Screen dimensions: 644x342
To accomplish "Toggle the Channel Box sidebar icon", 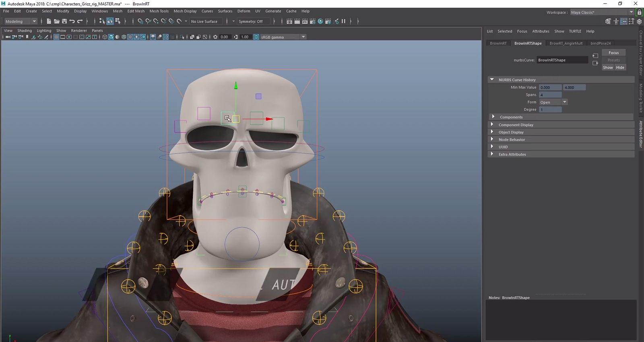I will tap(639, 21).
